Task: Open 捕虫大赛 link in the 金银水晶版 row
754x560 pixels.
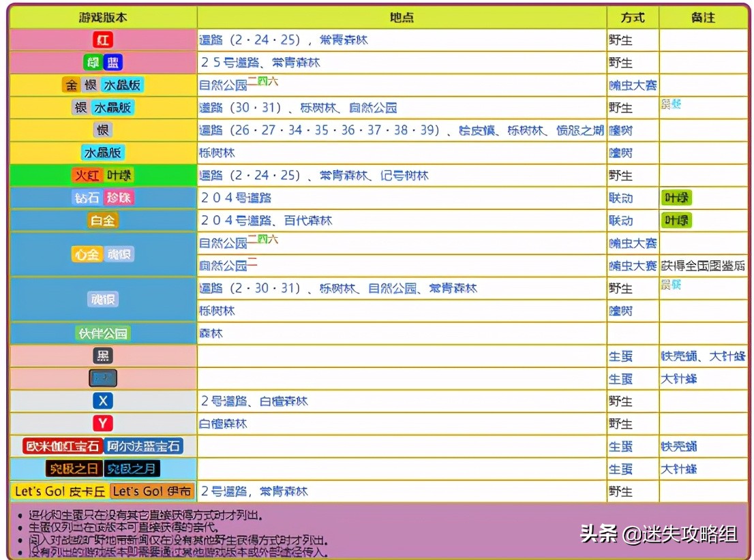Action: click(x=633, y=86)
